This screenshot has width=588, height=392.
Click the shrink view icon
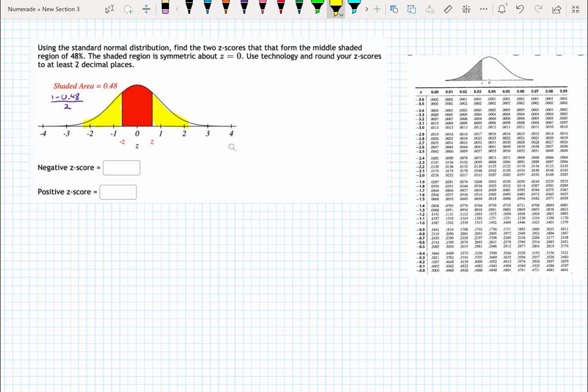tap(576, 9)
